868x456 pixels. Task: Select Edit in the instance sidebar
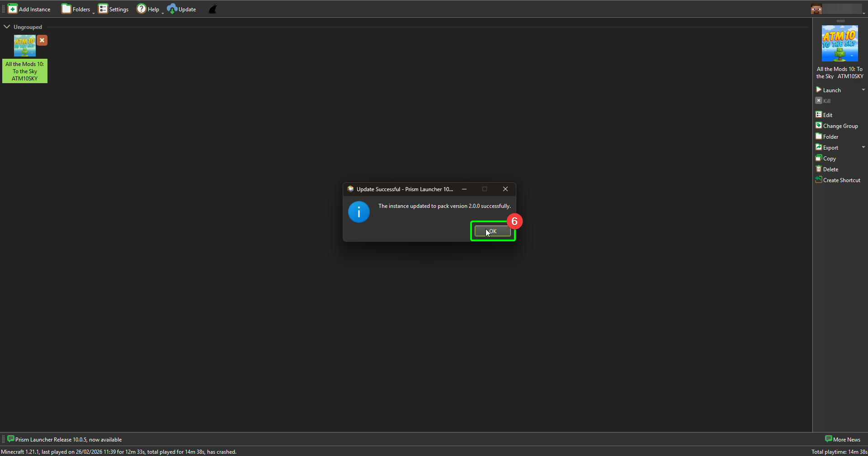[819, 114]
